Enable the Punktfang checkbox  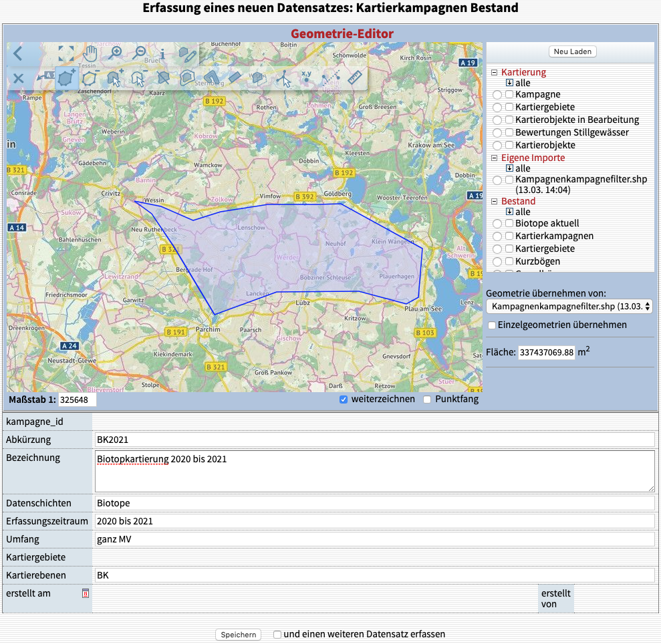427,399
